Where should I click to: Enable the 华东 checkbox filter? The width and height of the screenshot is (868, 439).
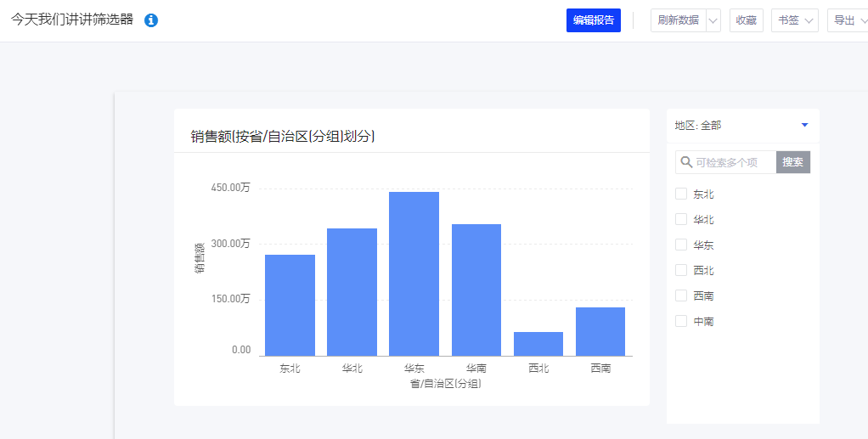[x=681, y=245]
